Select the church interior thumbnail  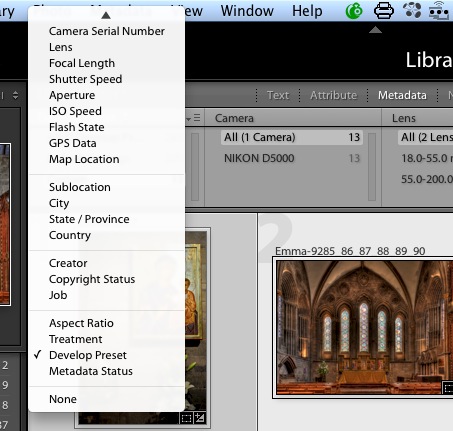click(x=363, y=327)
